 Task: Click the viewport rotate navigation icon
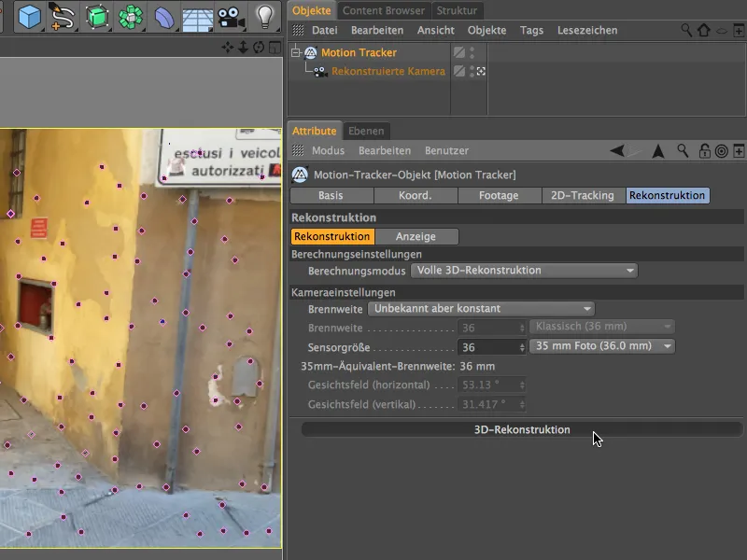(259, 48)
